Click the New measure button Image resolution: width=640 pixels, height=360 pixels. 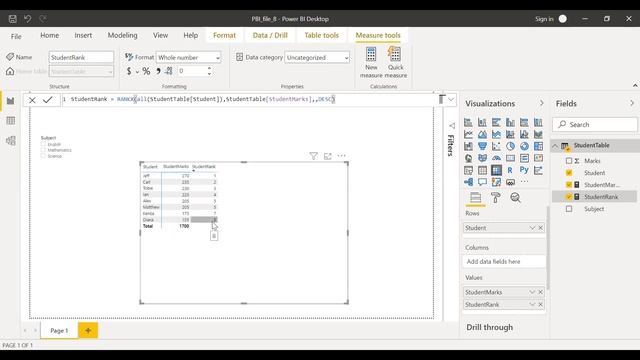[x=371, y=62]
